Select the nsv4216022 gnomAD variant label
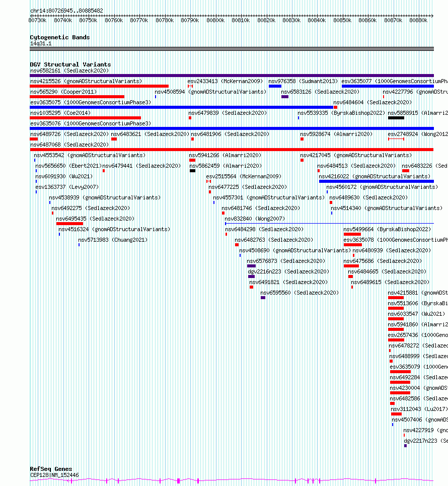Viewport: 448px width, 486px height. [375, 176]
